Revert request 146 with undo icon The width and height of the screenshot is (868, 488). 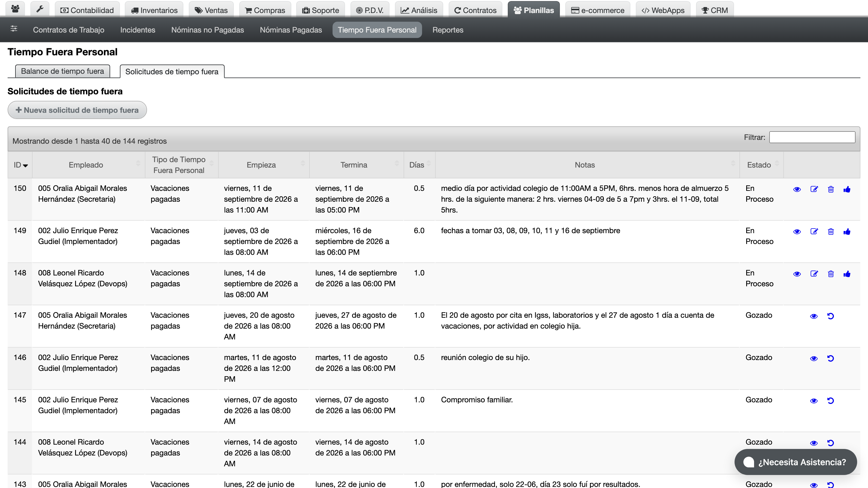click(831, 358)
